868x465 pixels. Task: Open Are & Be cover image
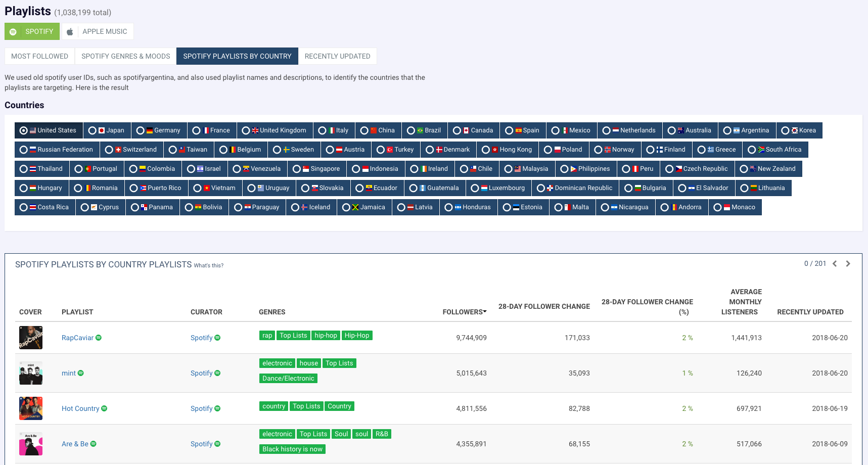pyautogui.click(x=31, y=444)
